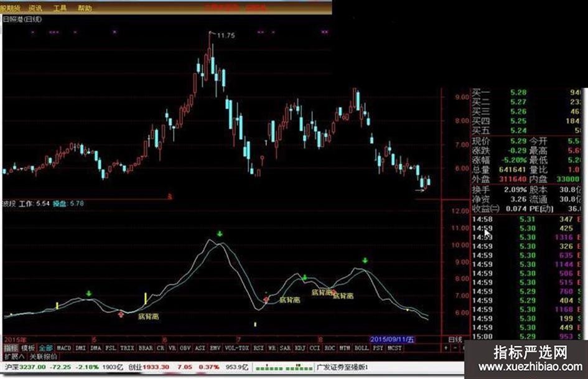The height and width of the screenshot is (379, 588).
Task: Click the 换手 2.09% value
Action: coord(515,190)
